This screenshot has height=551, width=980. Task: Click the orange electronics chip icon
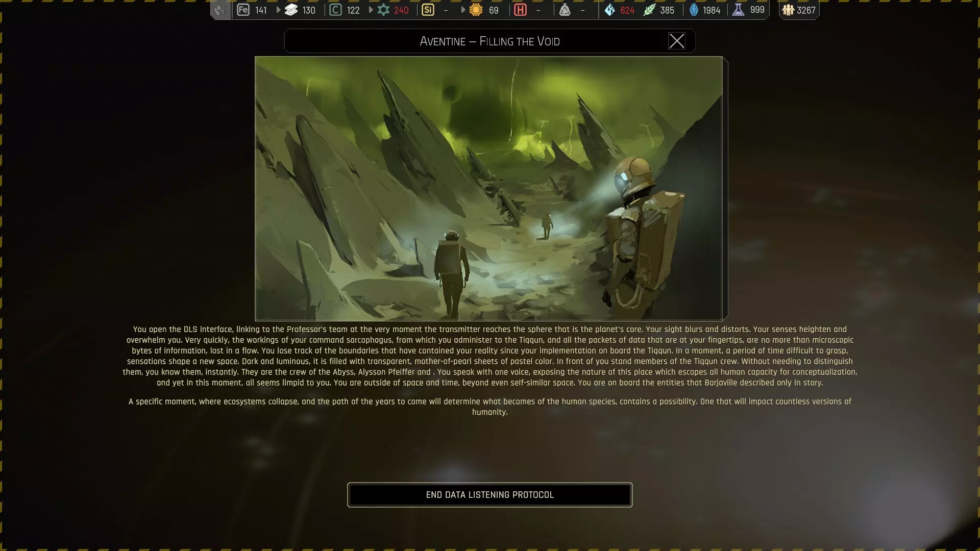476,10
